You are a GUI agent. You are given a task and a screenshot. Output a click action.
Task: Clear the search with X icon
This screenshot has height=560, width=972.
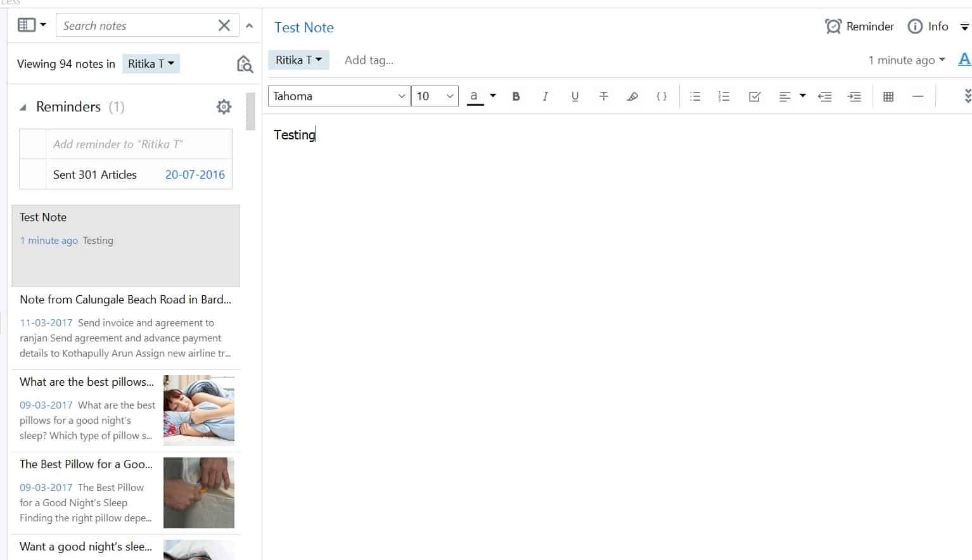click(224, 25)
